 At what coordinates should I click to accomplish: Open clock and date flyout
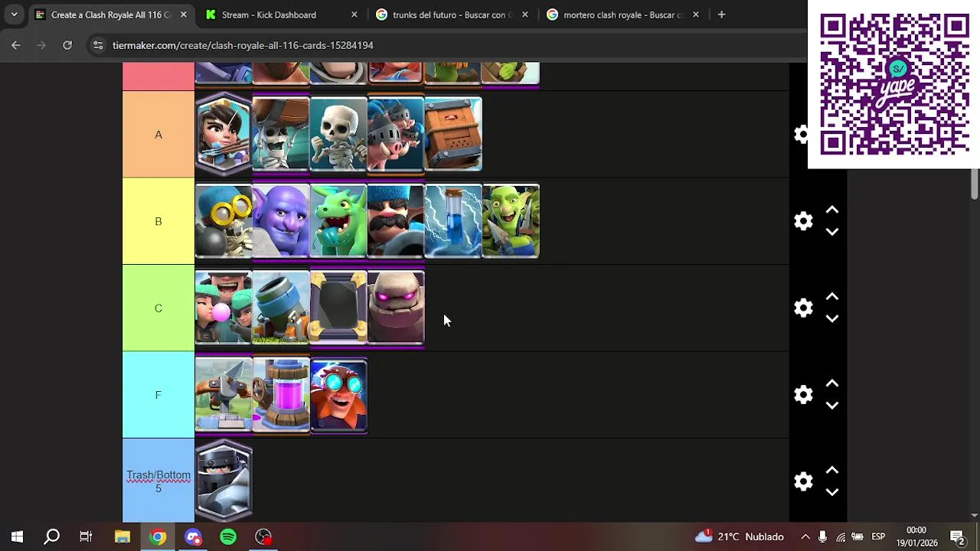tap(916, 536)
